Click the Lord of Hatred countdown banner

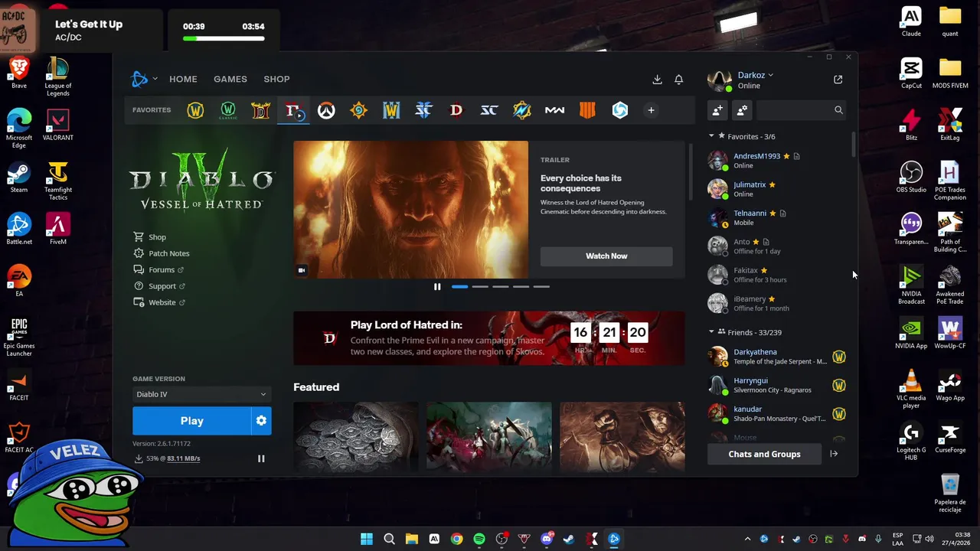(489, 338)
